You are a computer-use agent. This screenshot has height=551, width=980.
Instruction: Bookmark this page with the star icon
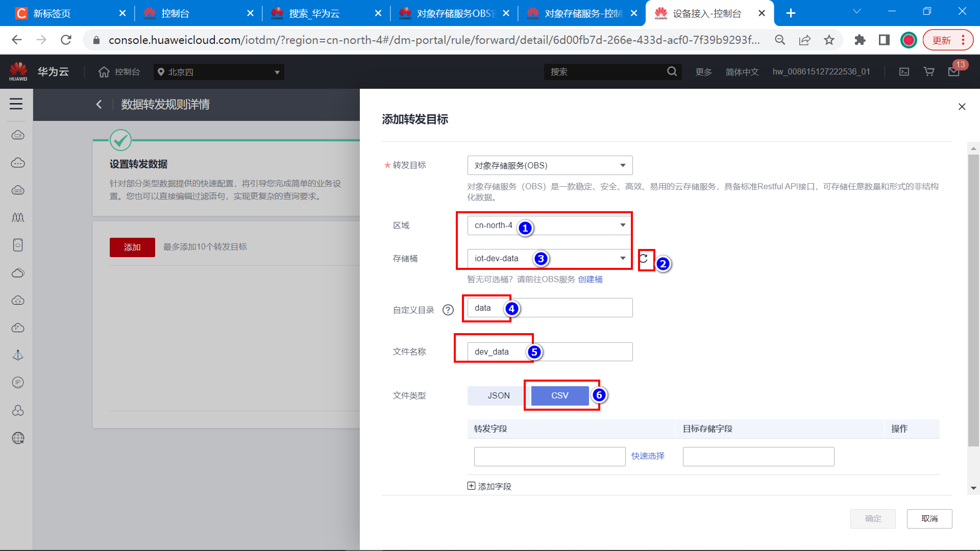[x=829, y=40]
